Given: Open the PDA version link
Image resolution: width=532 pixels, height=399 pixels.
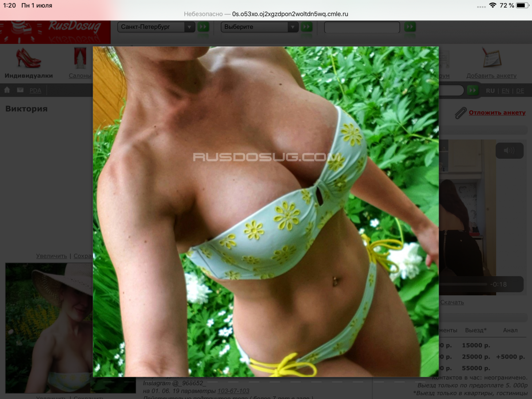Looking at the screenshot, I should point(35,90).
